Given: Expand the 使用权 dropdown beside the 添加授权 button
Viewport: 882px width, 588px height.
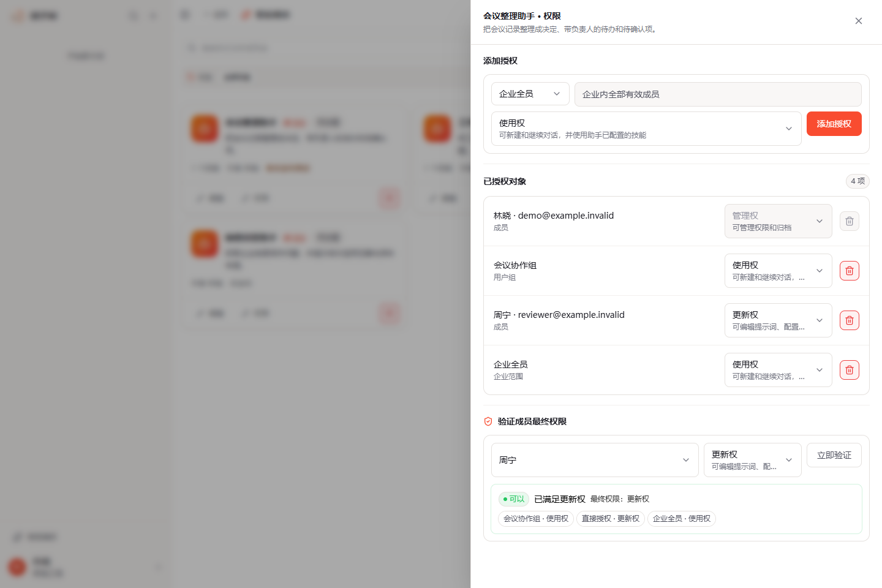Looking at the screenshot, I should tap(646, 129).
